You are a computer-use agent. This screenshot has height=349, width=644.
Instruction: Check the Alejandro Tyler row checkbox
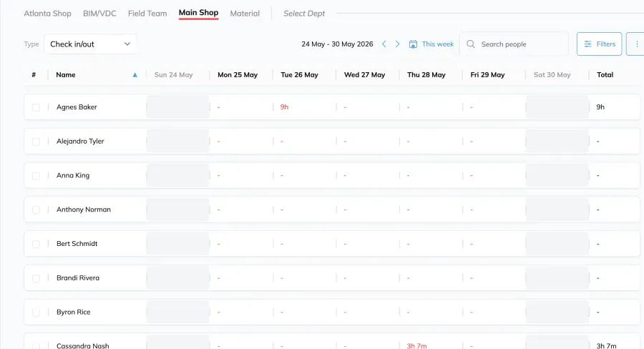click(36, 141)
